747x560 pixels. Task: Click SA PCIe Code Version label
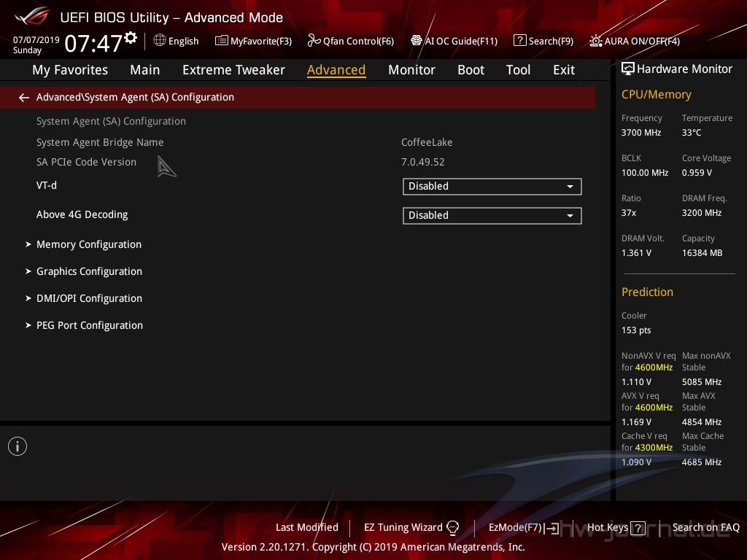(x=86, y=163)
